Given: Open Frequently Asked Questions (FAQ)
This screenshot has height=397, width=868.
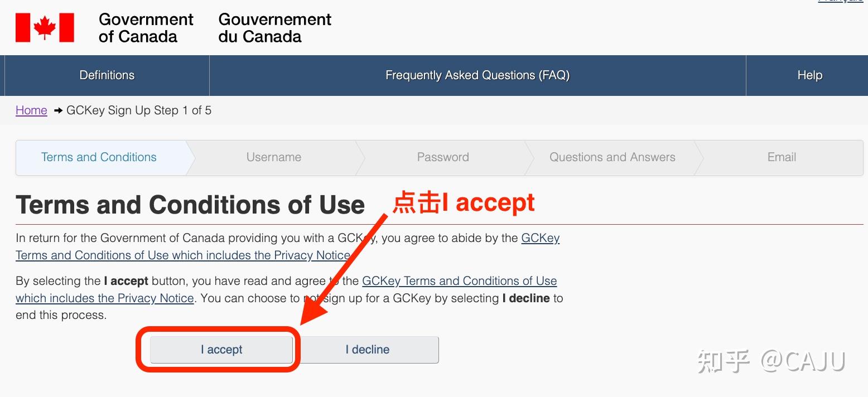Looking at the screenshot, I should [478, 75].
